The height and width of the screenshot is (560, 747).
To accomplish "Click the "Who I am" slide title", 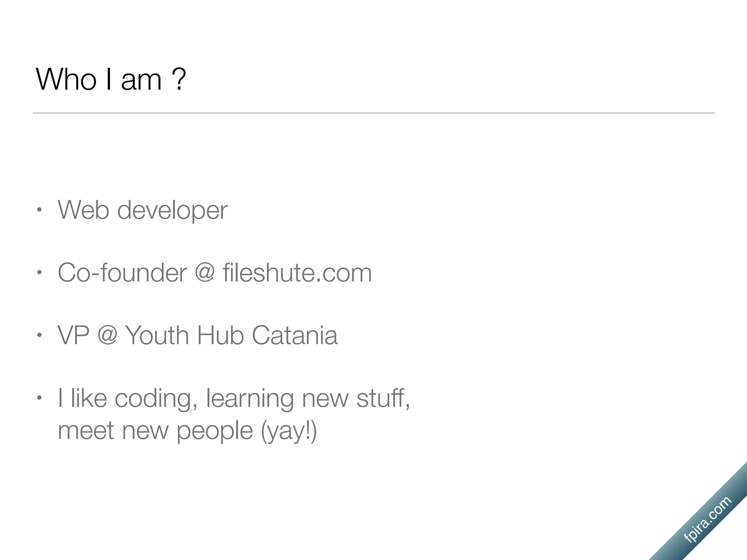I will 98,79.
